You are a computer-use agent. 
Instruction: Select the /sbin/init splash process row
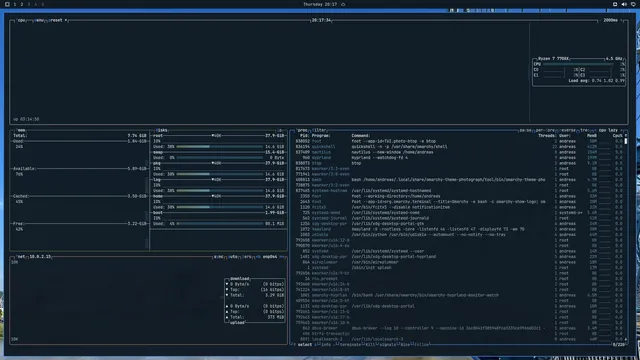[459, 268]
